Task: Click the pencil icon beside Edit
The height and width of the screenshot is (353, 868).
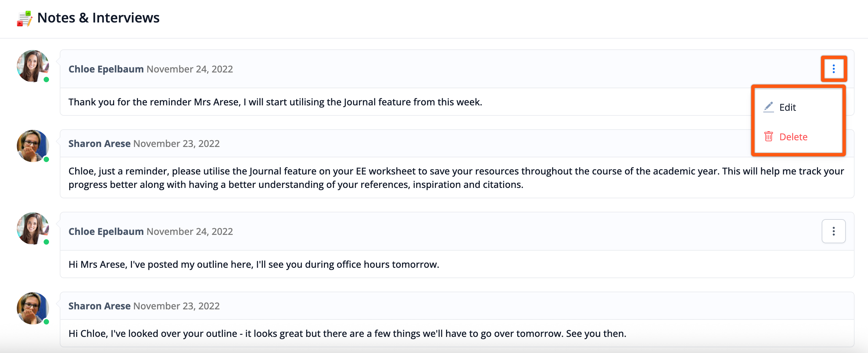Action: pos(768,107)
